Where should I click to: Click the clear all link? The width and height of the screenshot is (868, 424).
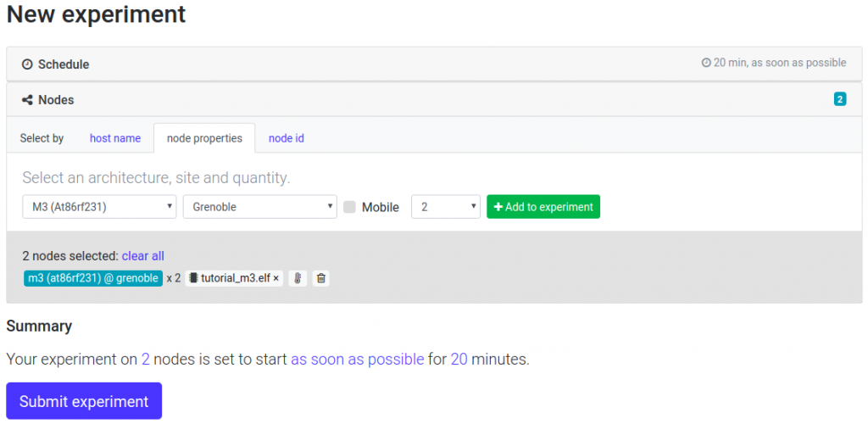pyautogui.click(x=142, y=256)
